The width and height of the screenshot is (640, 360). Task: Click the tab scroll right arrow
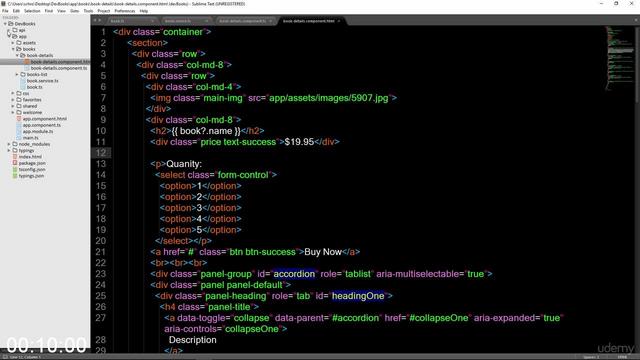tap(100, 20)
